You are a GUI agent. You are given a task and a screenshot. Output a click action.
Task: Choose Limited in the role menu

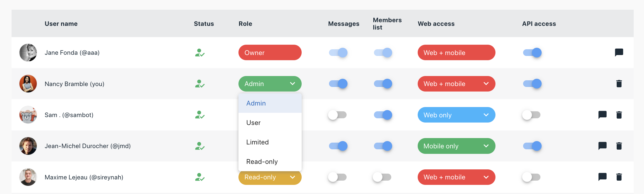(270, 142)
